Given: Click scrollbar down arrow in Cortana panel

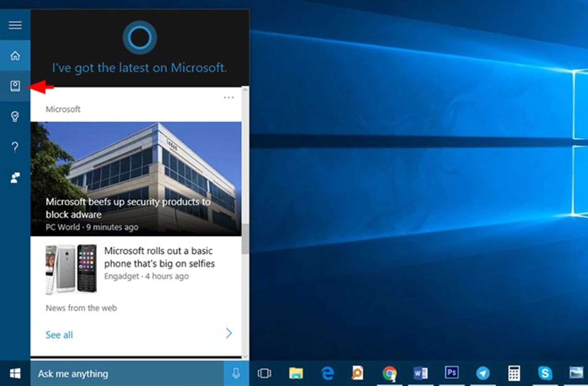Looking at the screenshot, I should coord(245,356).
